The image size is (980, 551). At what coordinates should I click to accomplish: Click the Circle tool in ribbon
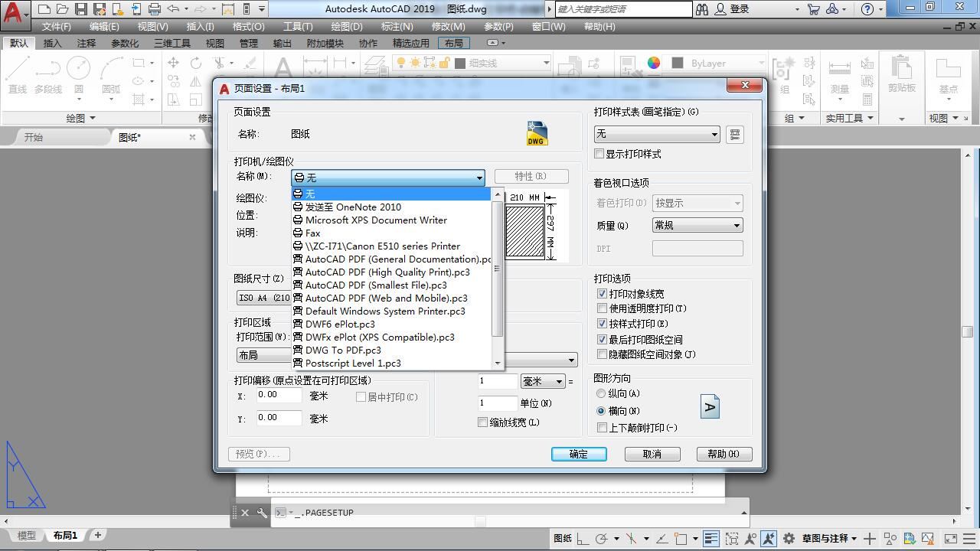78,76
